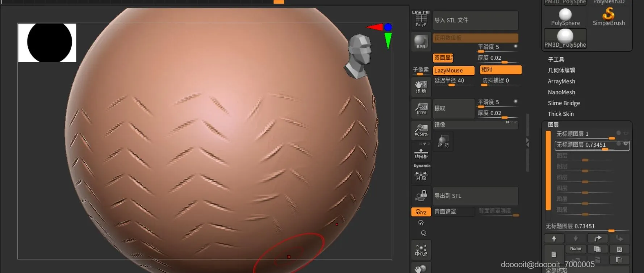Adjust the 背面遮罩强度 slider
The image size is (644, 273).
(x=499, y=211)
